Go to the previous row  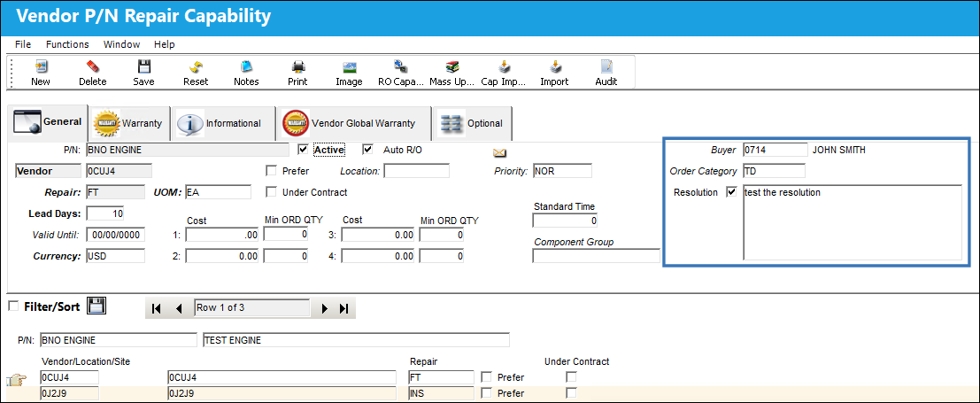180,308
